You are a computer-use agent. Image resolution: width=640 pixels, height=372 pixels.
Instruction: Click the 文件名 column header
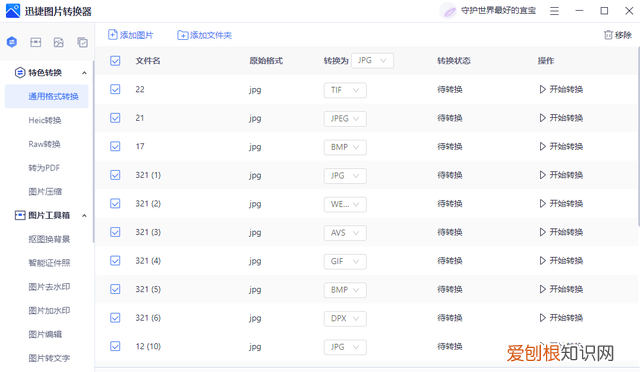coord(148,61)
